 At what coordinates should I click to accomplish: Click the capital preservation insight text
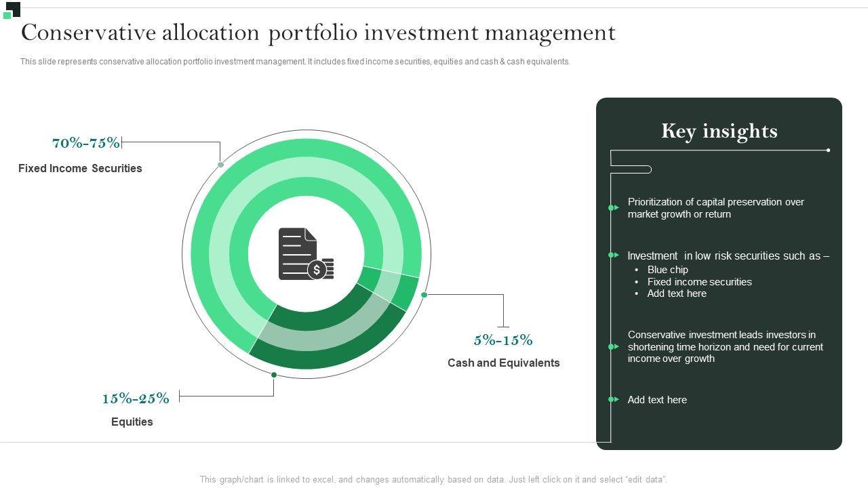point(716,208)
